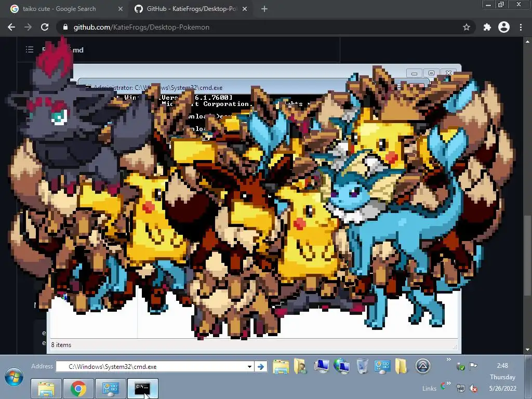Click the Chrome shortcut in the Links toolbar
The height and width of the screenshot is (399, 532).
coord(443,386)
